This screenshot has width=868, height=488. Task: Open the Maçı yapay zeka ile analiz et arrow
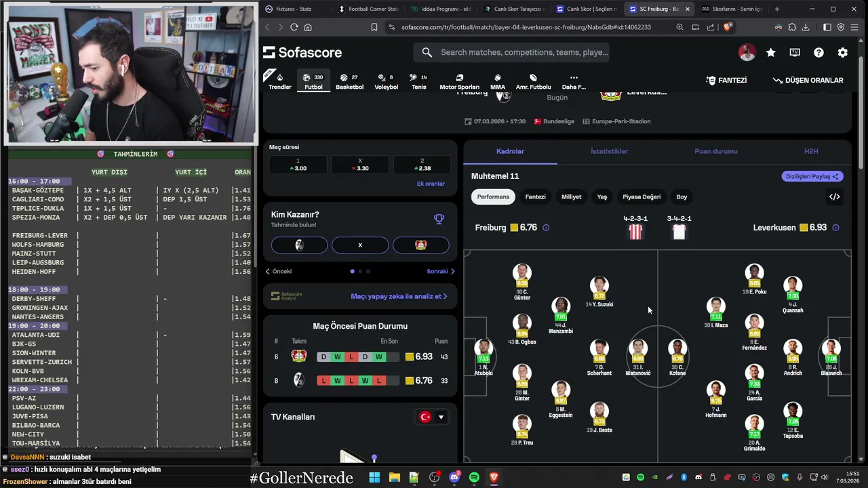point(444,296)
